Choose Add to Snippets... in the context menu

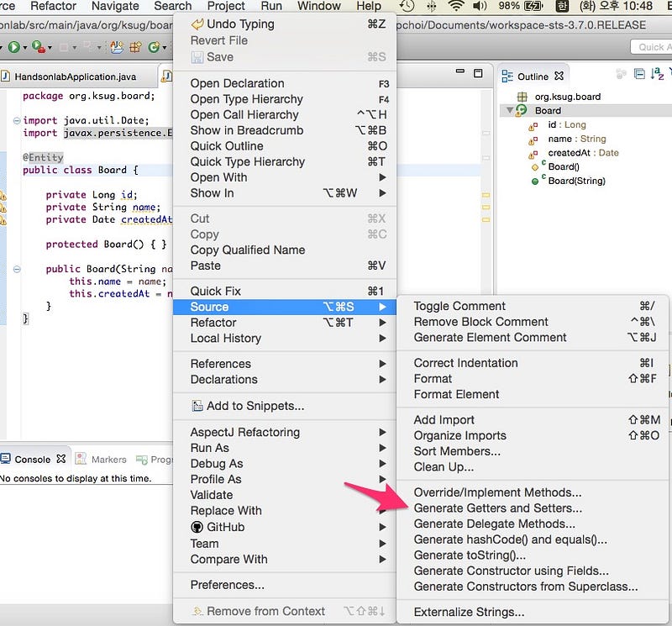285,406
